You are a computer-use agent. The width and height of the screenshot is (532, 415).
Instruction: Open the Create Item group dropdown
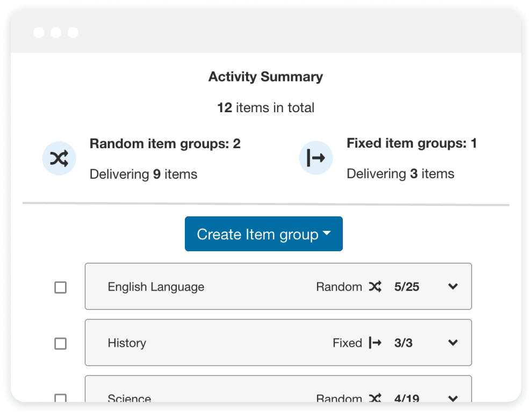[x=263, y=234]
